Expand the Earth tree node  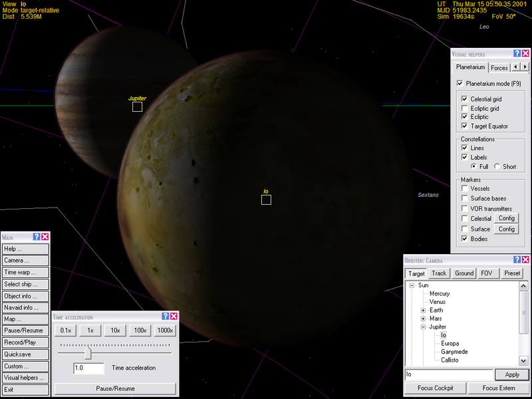(423, 310)
